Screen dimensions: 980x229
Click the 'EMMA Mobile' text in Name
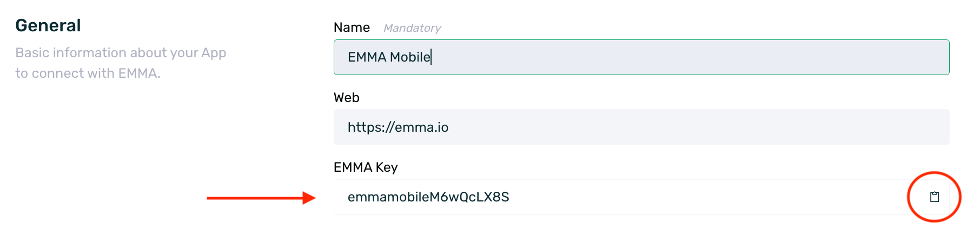pos(389,57)
